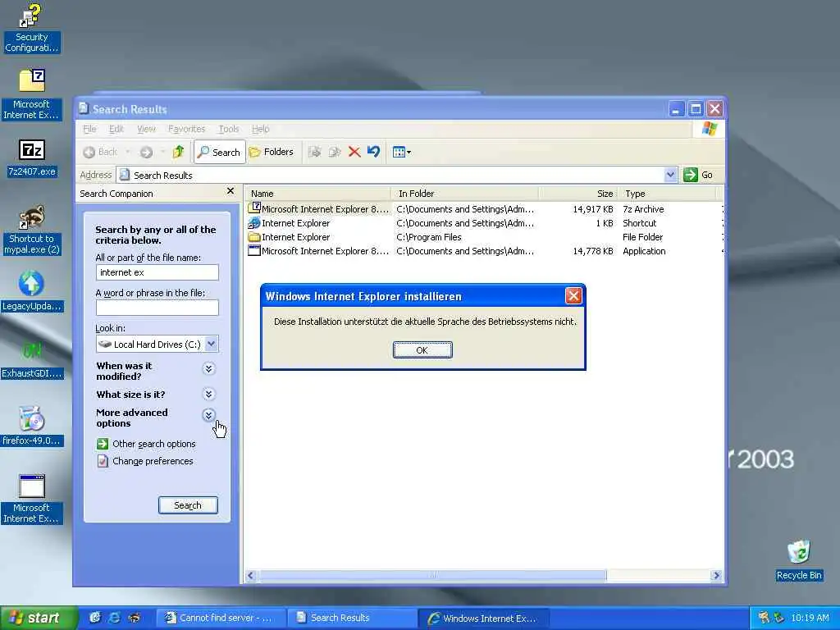Click the first system tray icon
This screenshot has height=630, width=840.
point(765,618)
